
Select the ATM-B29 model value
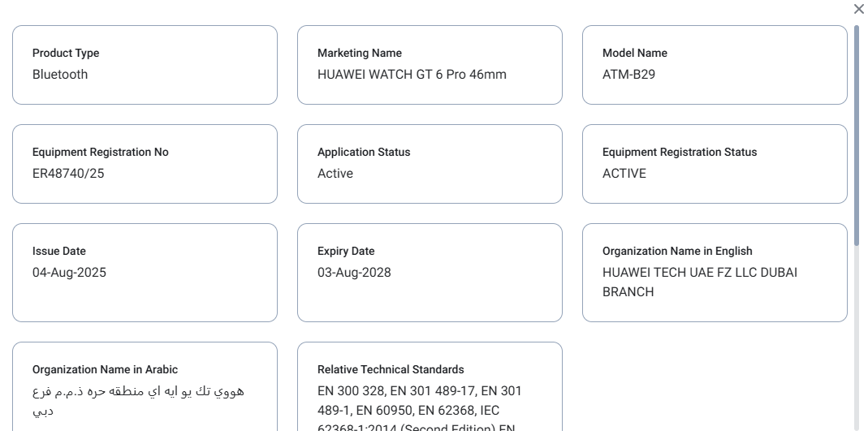coord(628,75)
